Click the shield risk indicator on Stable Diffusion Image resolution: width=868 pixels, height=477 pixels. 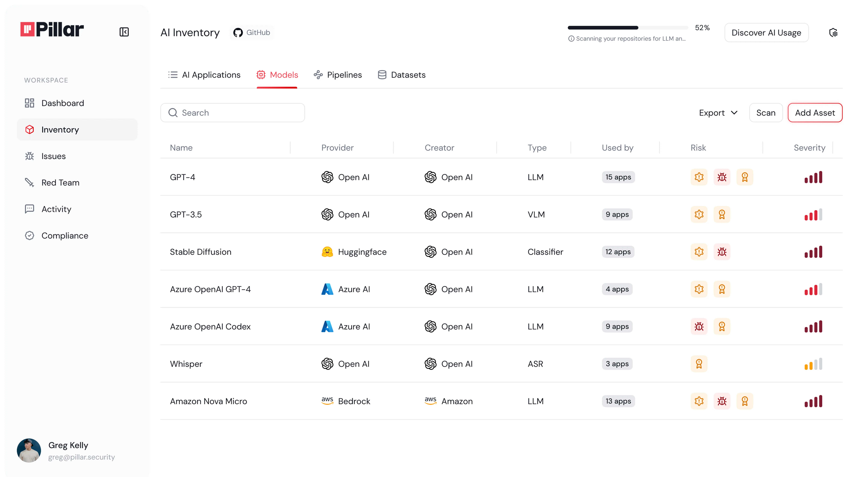tap(699, 251)
